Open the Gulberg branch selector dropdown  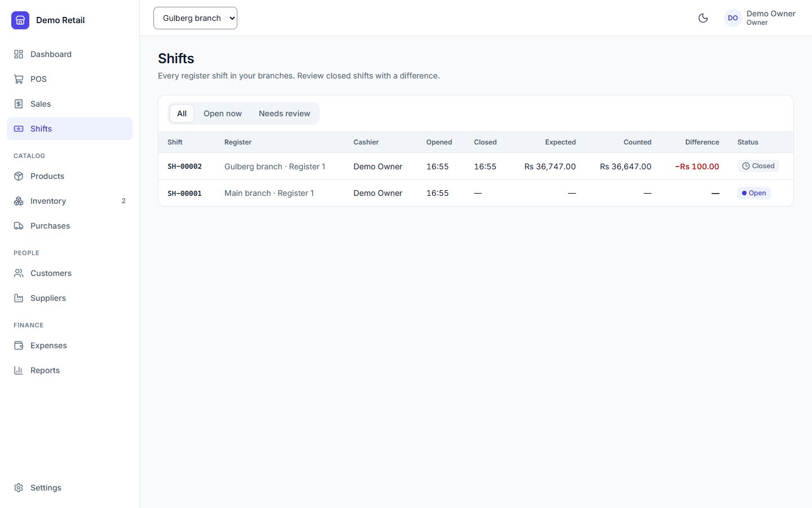[x=195, y=18]
